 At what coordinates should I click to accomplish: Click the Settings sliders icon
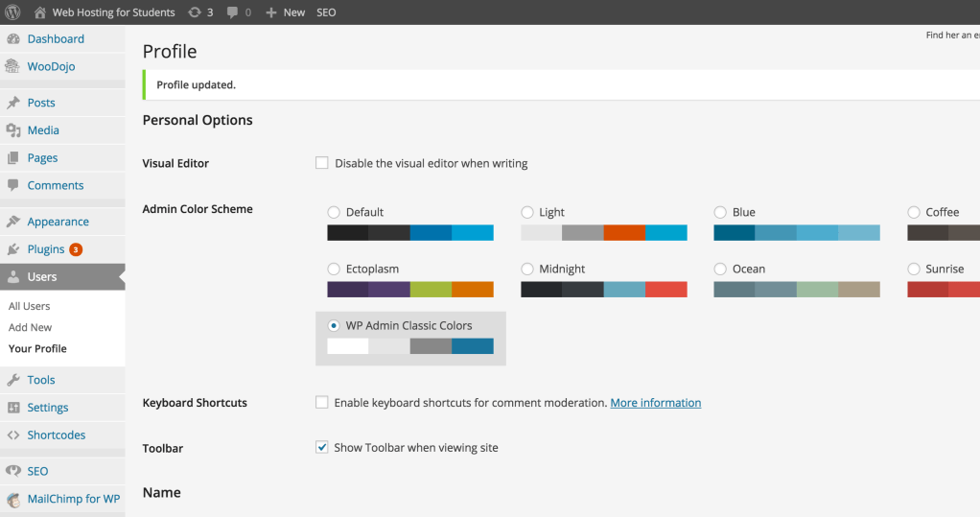(13, 407)
